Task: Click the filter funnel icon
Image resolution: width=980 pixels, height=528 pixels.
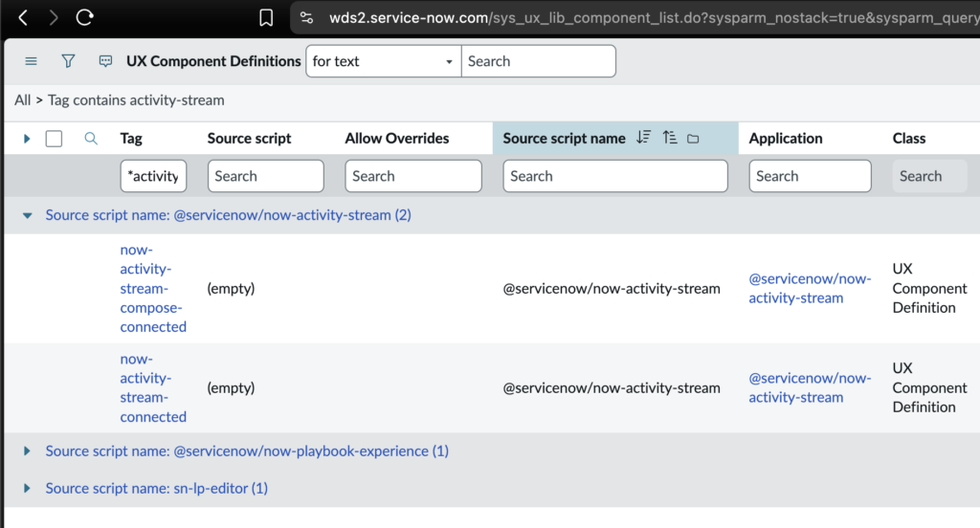Action: pyautogui.click(x=68, y=61)
